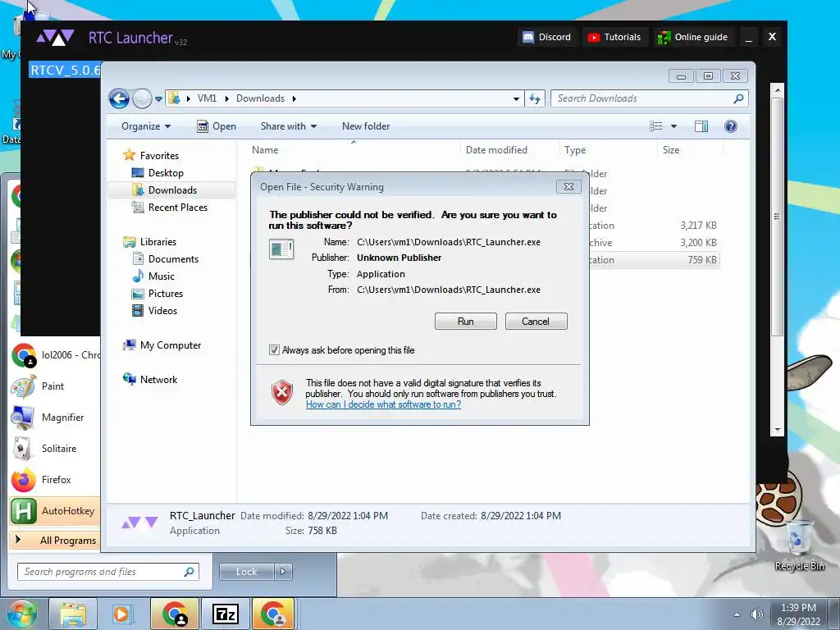
Task: Click the RTC Launcher logo icon
Action: point(55,38)
